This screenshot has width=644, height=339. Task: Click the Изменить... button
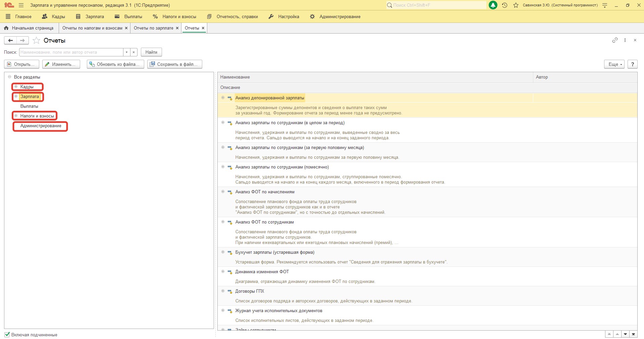[61, 64]
